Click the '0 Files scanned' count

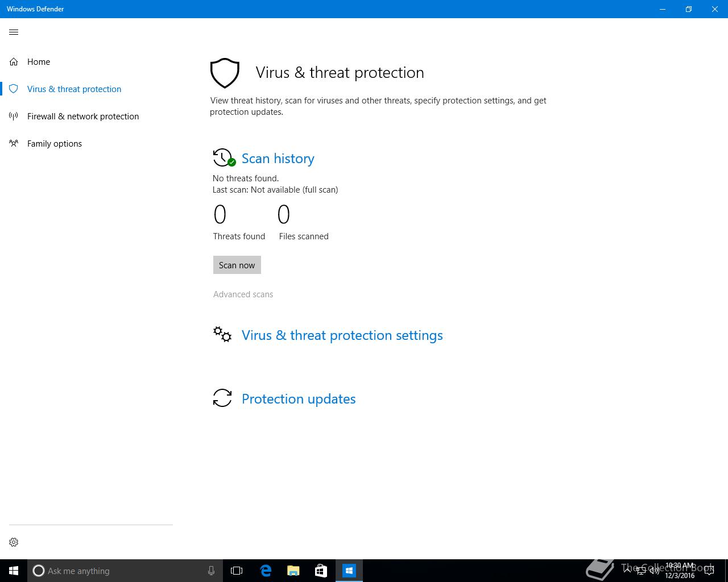pos(284,215)
